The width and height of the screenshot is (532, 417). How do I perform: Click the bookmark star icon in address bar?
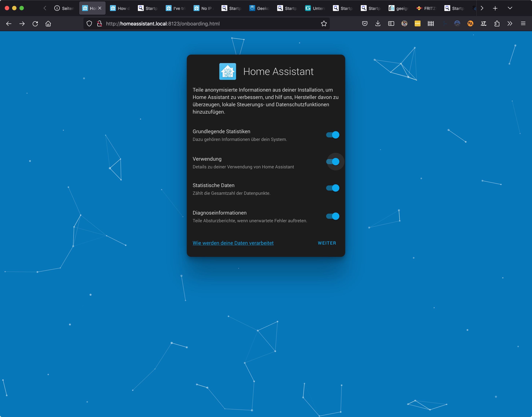[324, 24]
